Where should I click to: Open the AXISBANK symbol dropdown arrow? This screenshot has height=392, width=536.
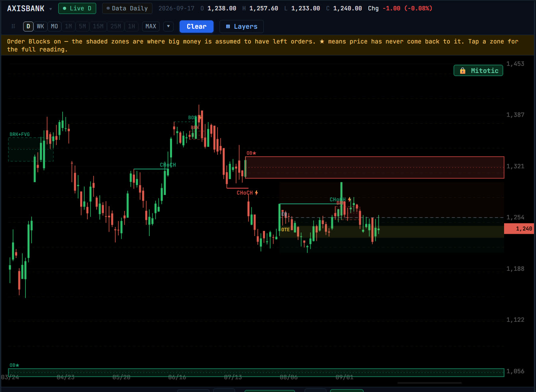click(x=50, y=9)
